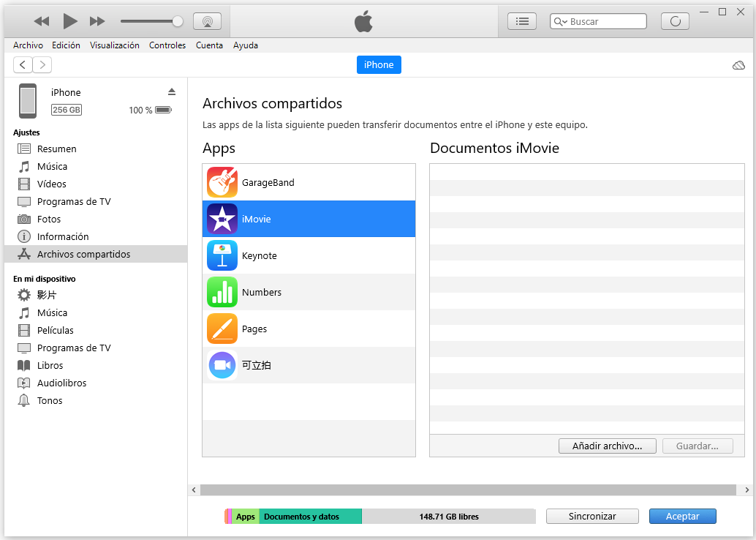Select Keynote in the Apps list
The width and height of the screenshot is (756, 540).
(259, 255)
